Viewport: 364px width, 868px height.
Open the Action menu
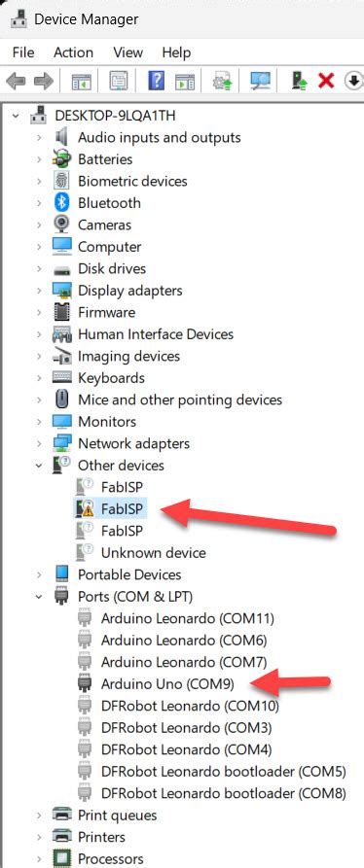pyautogui.click(x=73, y=52)
